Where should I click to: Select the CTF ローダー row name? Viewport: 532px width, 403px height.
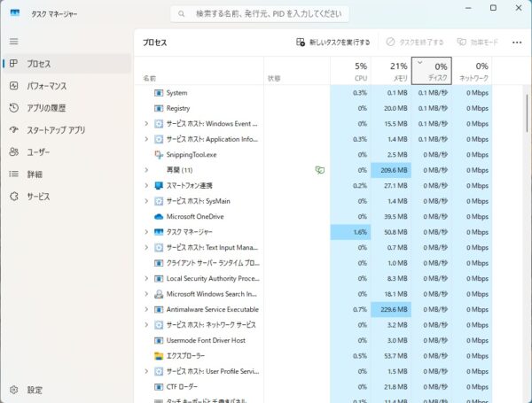[182, 387]
